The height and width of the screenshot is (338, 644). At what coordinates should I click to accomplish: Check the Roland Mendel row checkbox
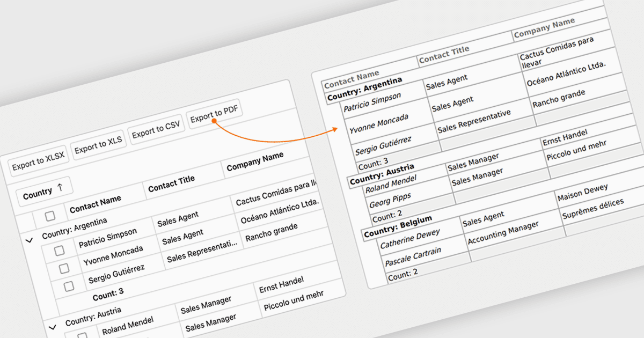83,335
